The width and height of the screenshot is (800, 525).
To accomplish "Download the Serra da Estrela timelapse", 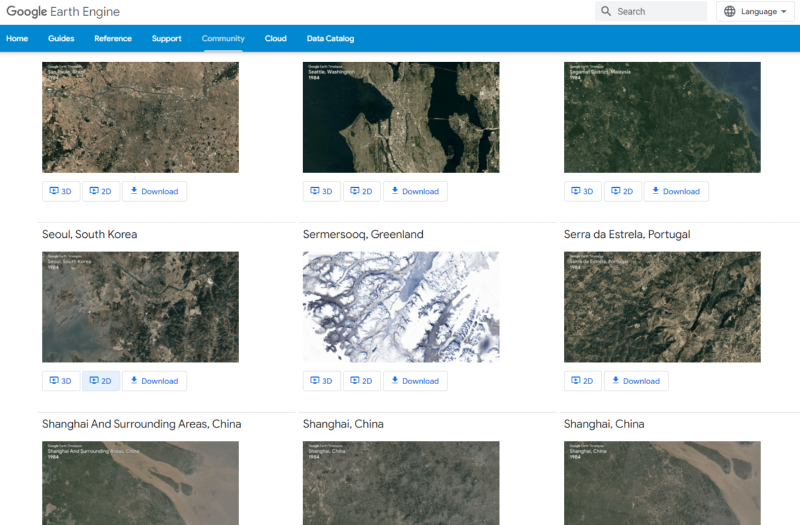I will point(636,381).
